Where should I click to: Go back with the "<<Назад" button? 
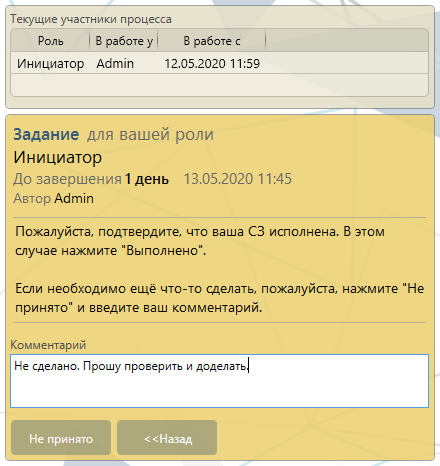[x=167, y=438]
